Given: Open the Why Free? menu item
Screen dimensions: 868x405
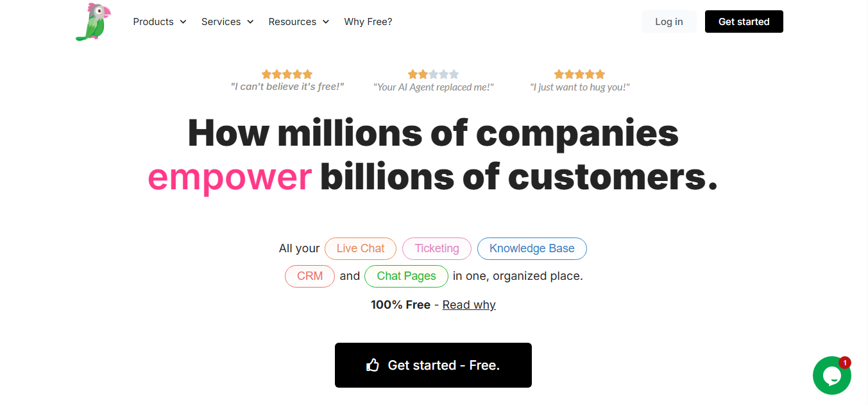Looking at the screenshot, I should point(368,21).
